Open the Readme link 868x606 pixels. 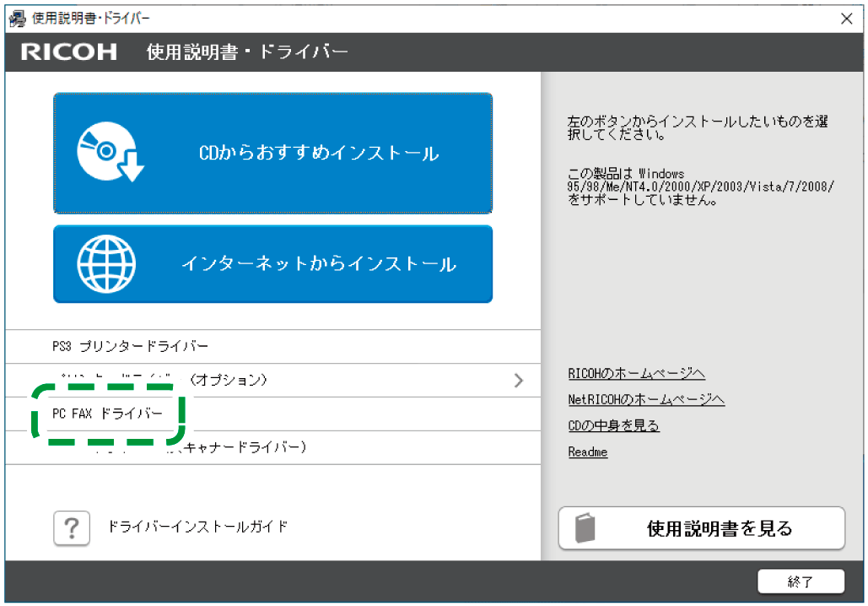click(x=587, y=452)
